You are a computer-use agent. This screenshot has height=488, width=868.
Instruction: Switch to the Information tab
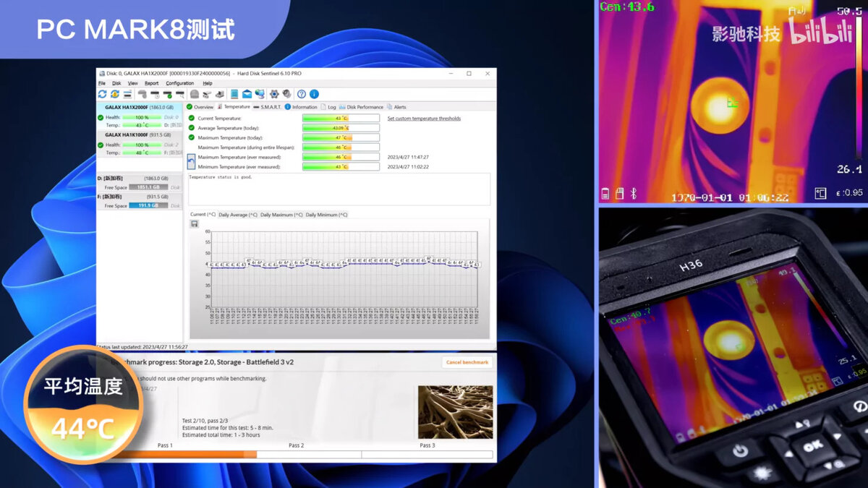301,107
